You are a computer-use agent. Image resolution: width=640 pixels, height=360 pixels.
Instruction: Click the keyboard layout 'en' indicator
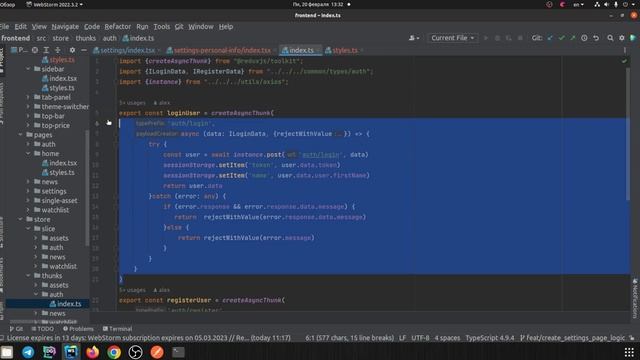coord(578,4)
